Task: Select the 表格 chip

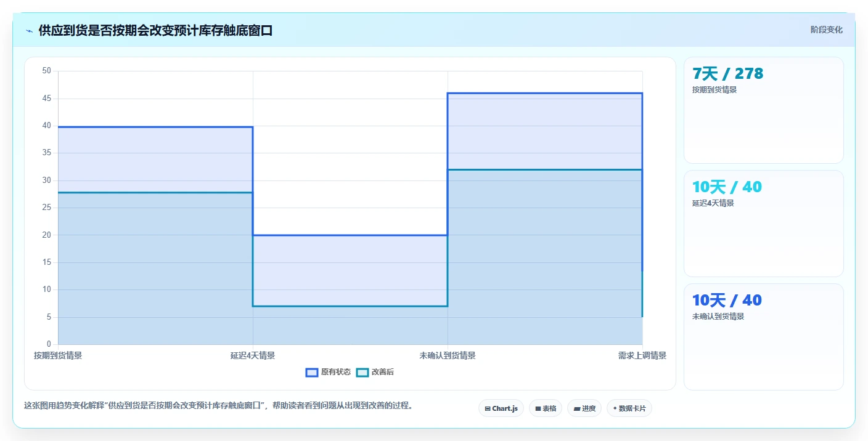Action: pyautogui.click(x=546, y=408)
